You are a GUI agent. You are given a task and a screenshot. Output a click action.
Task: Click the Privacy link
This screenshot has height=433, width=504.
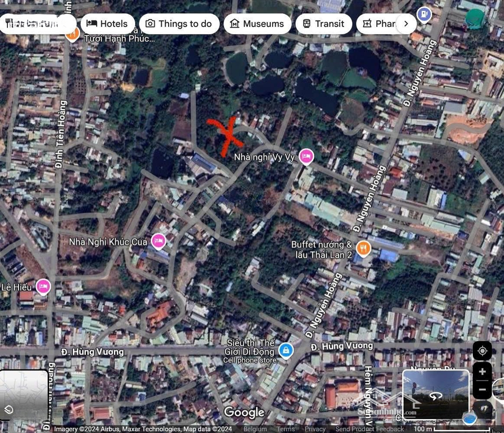point(315,429)
